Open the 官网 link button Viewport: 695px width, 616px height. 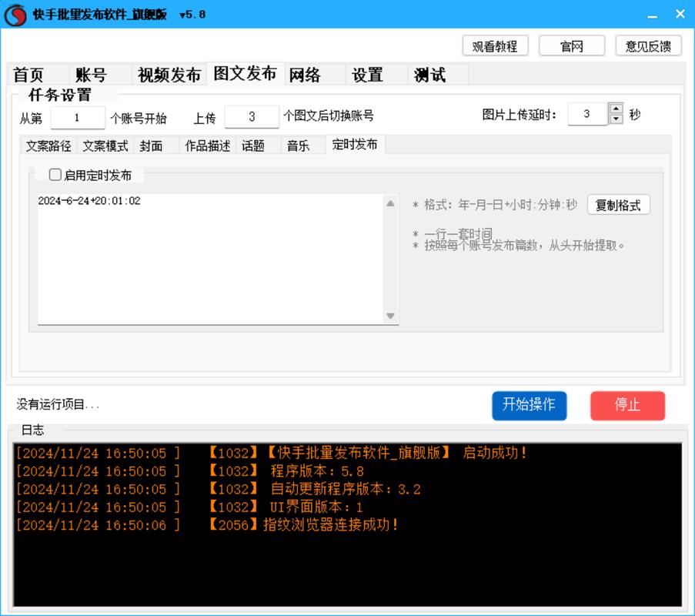572,45
